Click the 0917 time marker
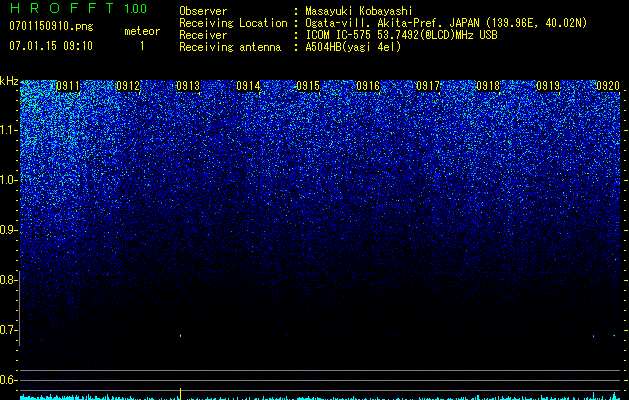This screenshot has width=629, height=400. 428,86
